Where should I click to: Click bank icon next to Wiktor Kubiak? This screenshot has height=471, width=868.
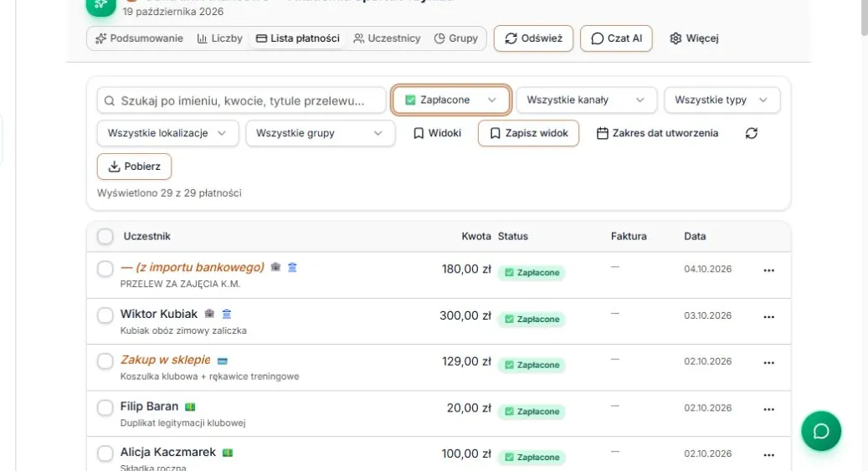pos(226,314)
